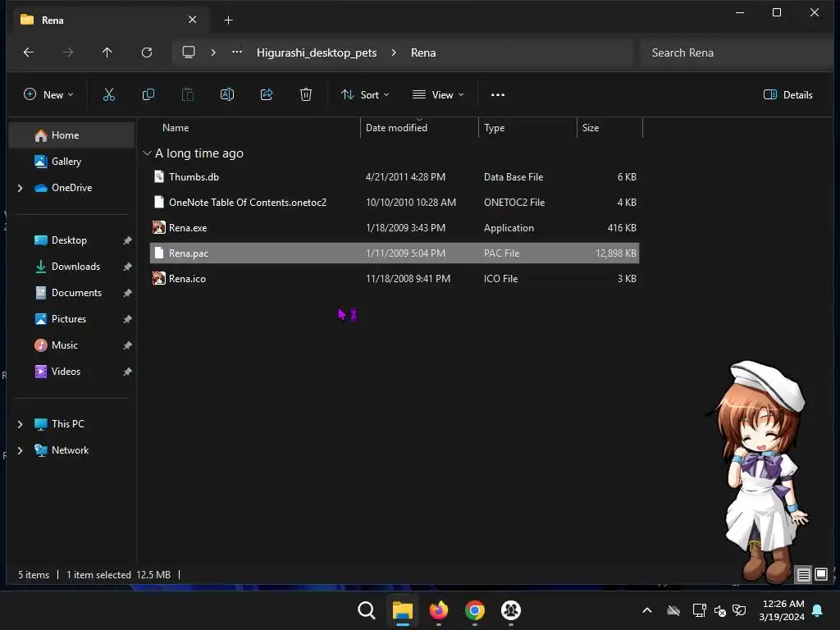Click the PC monitor icon in address bar
This screenshot has height=630, width=840.
coord(189,52)
